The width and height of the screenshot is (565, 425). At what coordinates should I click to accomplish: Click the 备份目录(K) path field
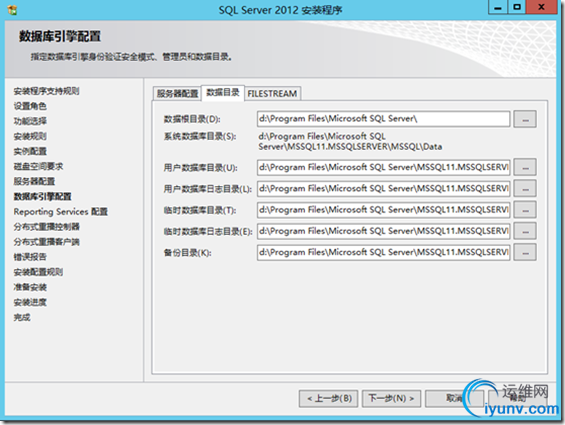pyautogui.click(x=383, y=252)
